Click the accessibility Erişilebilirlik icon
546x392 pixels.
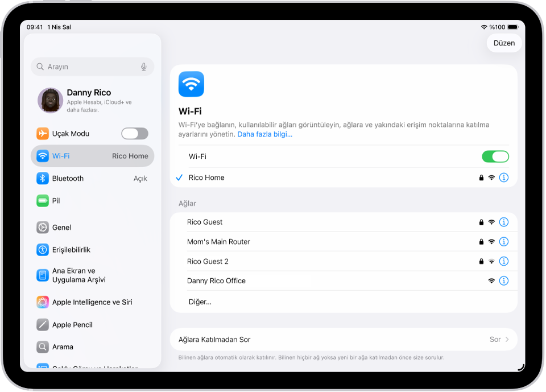(x=43, y=250)
